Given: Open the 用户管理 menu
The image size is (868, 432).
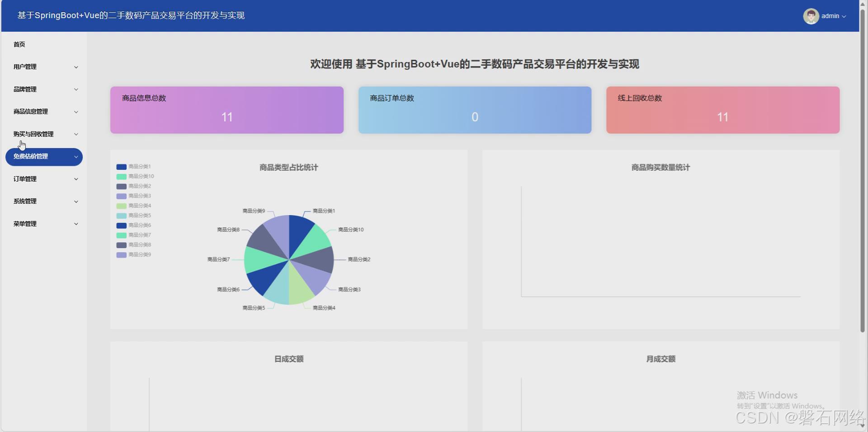Looking at the screenshot, I should (x=44, y=67).
